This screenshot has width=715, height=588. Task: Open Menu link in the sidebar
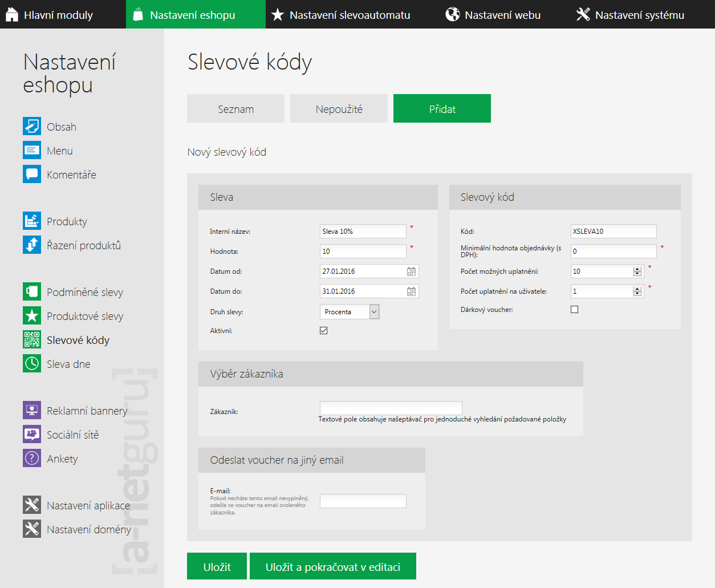(60, 151)
